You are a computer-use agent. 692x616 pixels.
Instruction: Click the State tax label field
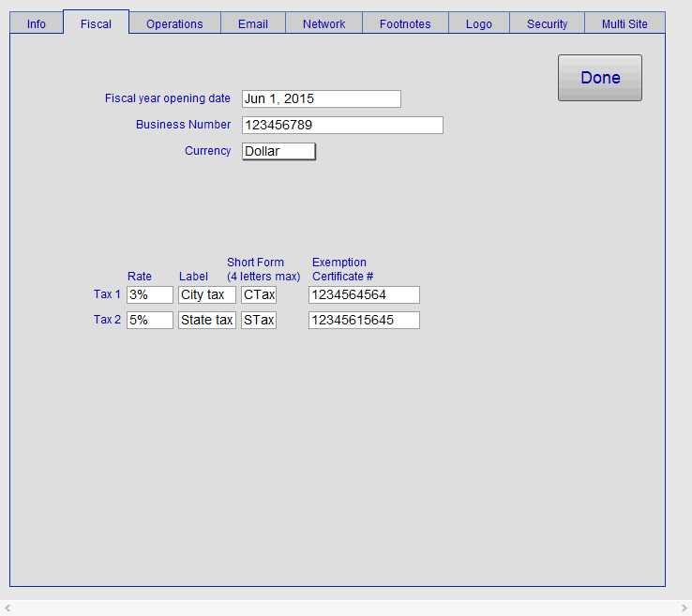[x=207, y=320]
